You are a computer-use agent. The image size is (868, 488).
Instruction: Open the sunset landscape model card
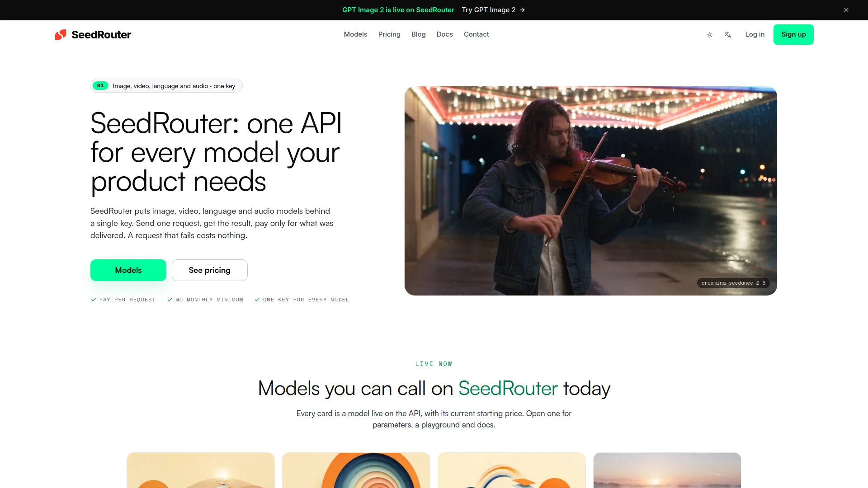click(667, 470)
